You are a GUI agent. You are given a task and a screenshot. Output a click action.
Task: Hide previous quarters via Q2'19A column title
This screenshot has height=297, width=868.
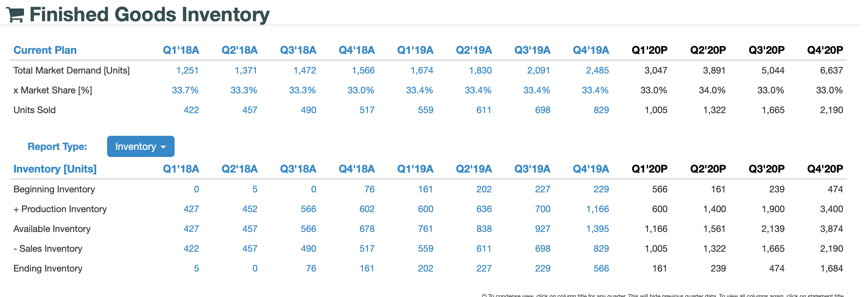(474, 50)
